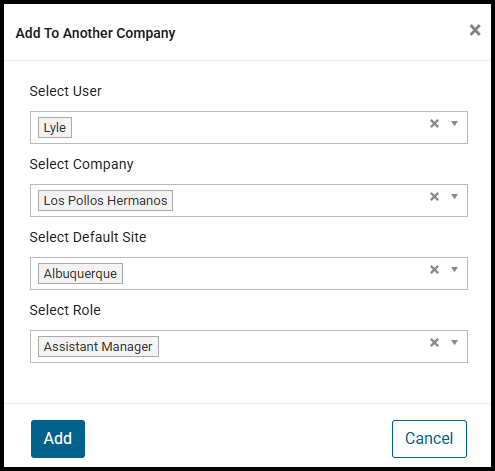Click the Select Default Site label
Viewport: 495px width, 471px height.
click(88, 237)
